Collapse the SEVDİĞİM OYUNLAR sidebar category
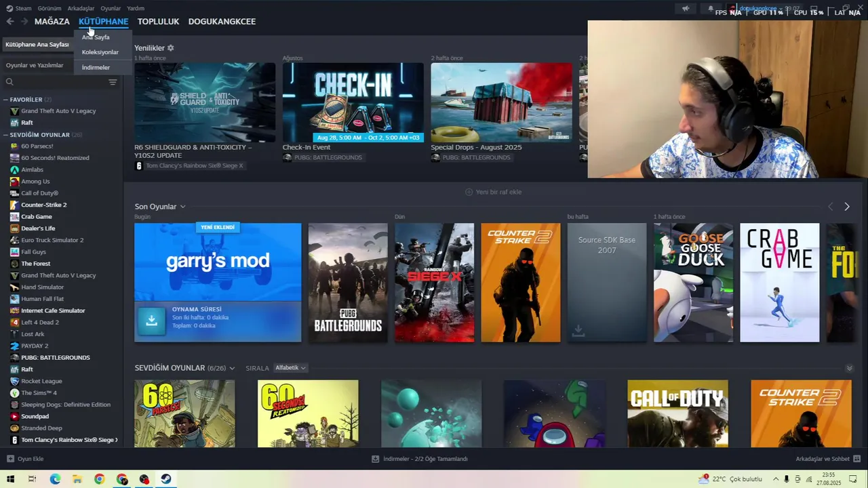Image resolution: width=868 pixels, height=488 pixels. click(5, 135)
